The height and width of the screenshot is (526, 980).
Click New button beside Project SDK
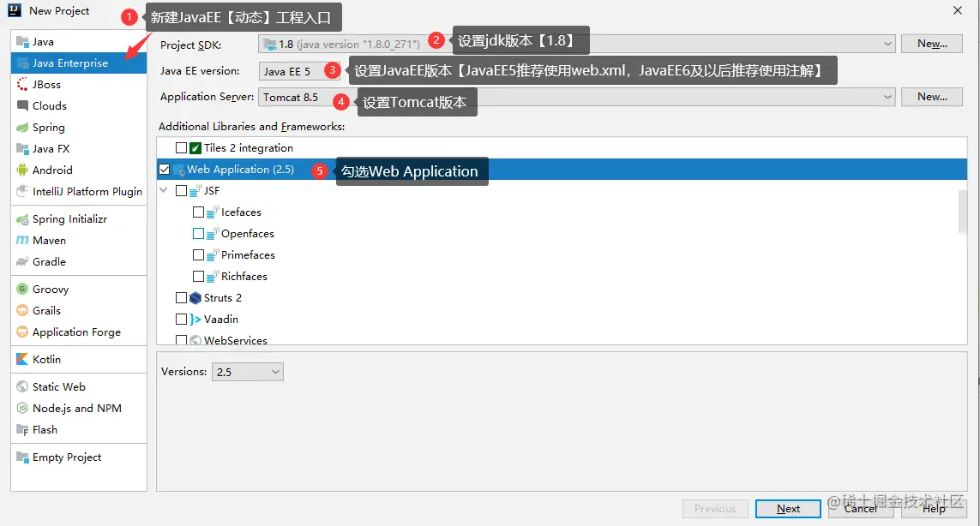[932, 44]
